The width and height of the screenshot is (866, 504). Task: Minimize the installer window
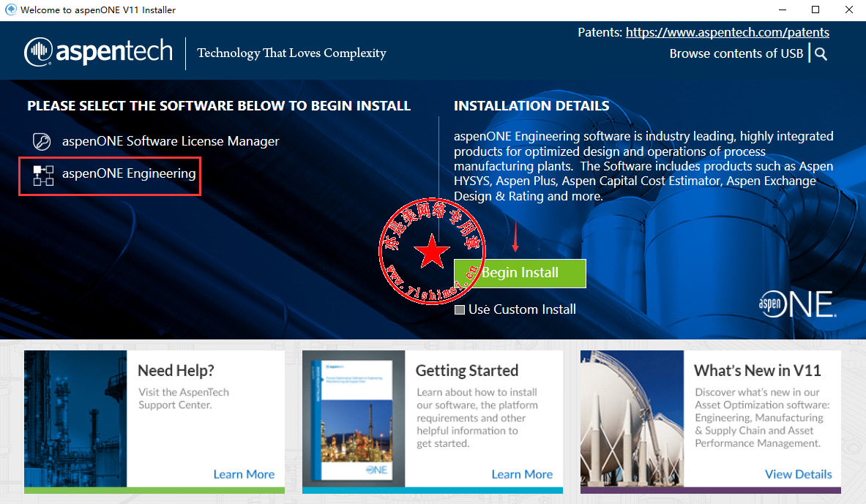pos(782,10)
